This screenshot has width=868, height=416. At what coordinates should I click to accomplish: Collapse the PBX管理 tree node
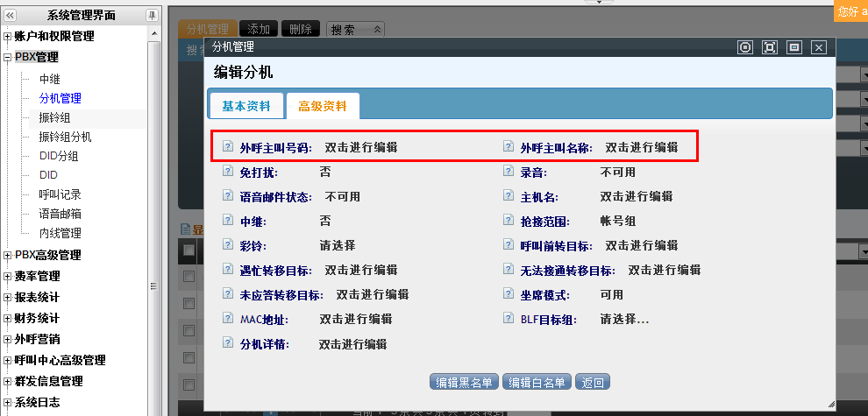8,58
